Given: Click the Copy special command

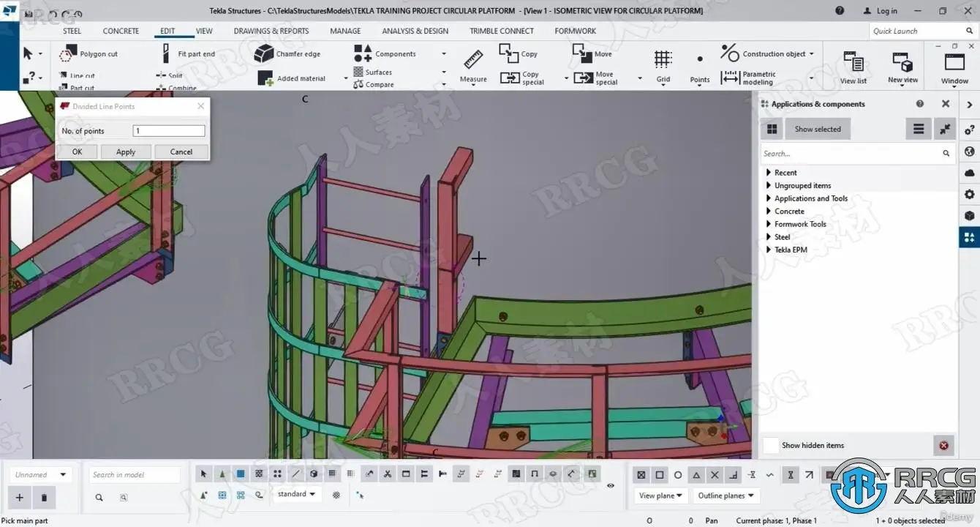Looking at the screenshot, I should [522, 78].
